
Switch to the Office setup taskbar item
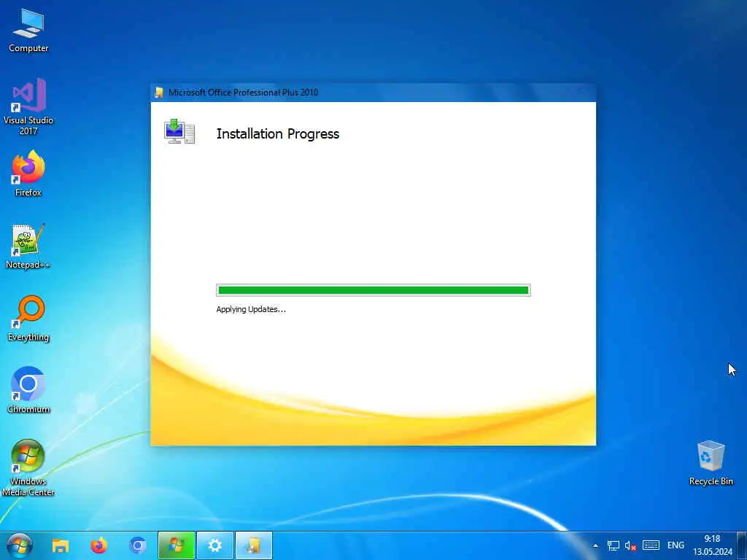[254, 545]
